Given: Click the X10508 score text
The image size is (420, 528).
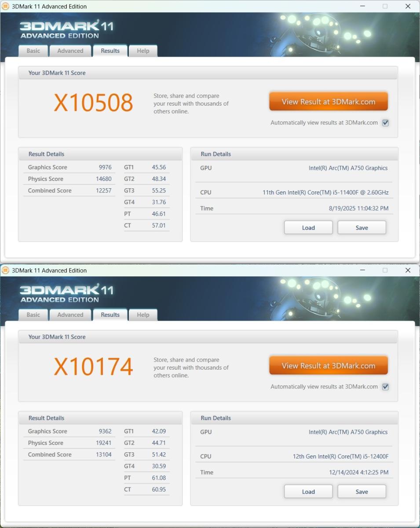Looking at the screenshot, I should click(93, 103).
